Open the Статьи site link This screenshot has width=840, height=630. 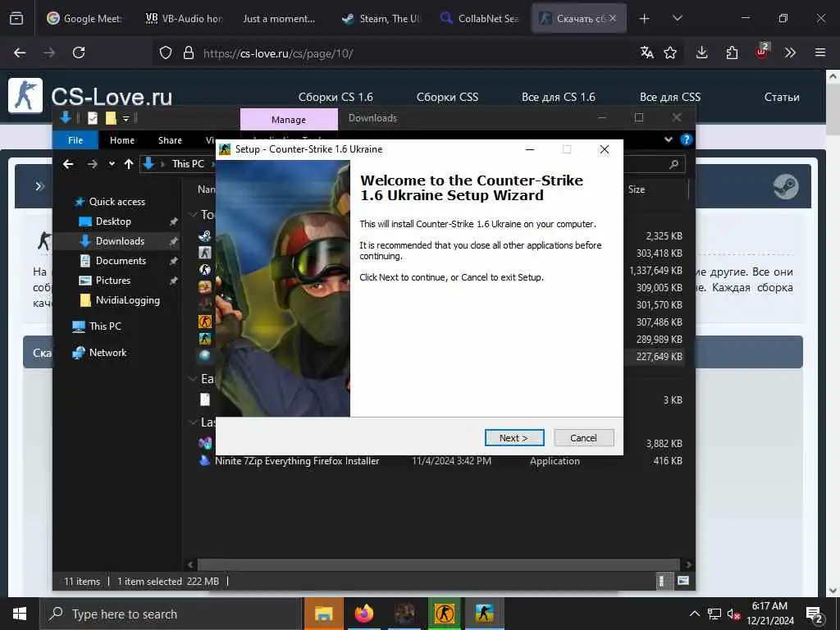tap(782, 97)
